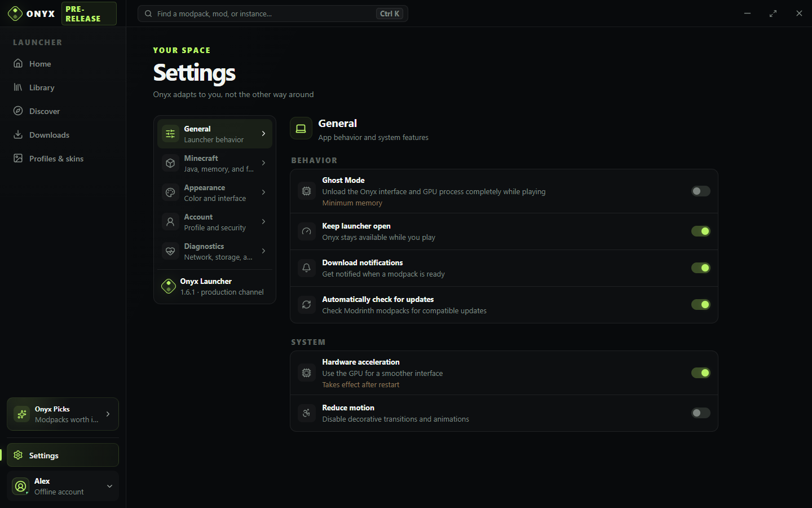The image size is (812, 508).
Task: Open the Onyx Picks card
Action: pos(63,414)
